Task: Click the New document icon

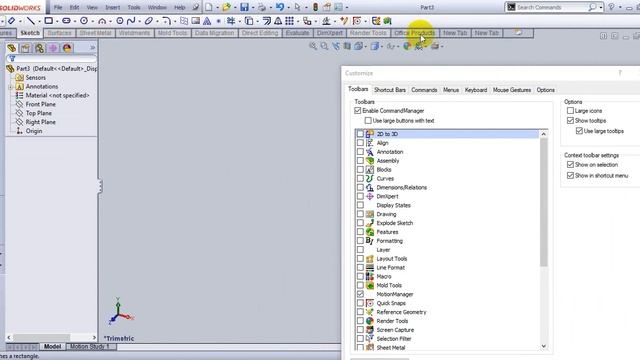Action: click(209, 7)
